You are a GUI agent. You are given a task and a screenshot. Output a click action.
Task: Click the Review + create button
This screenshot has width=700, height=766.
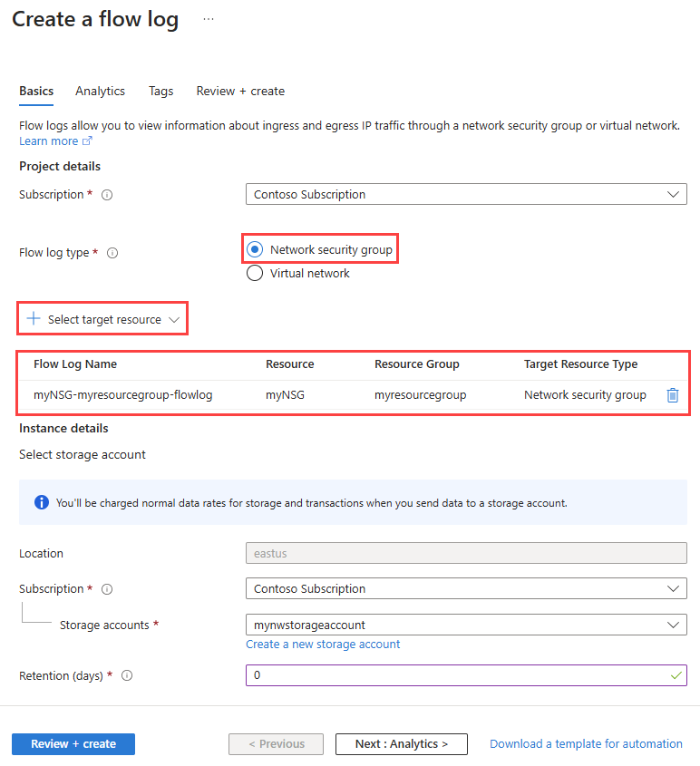pyautogui.click(x=73, y=743)
